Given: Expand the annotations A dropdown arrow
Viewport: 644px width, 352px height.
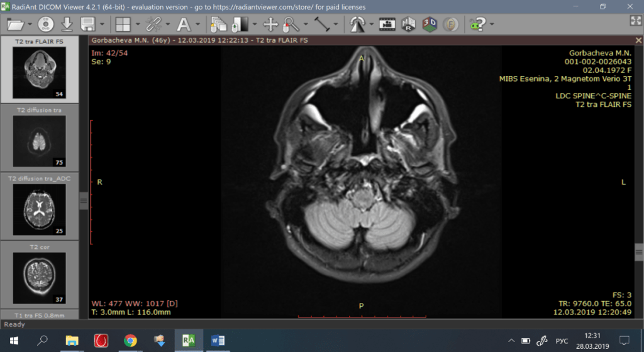Looking at the screenshot, I should [197, 25].
